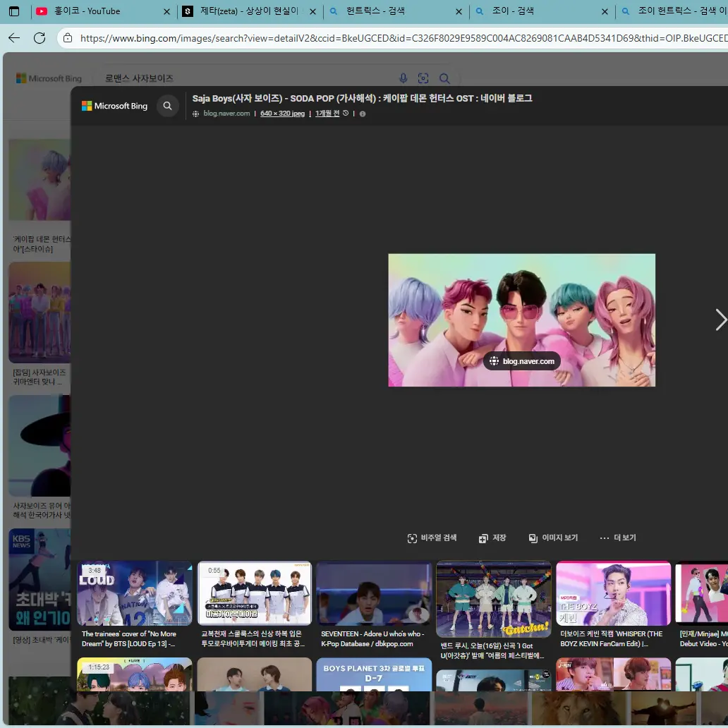Screen dimensions: 728x728
Task: Open blog.naver.com source link in header
Action: 226,114
